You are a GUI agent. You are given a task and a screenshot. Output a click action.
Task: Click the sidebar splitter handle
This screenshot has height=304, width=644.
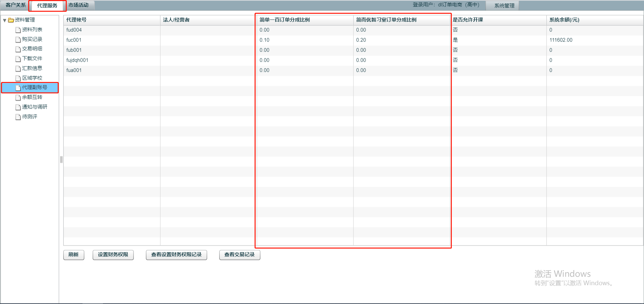pos(61,160)
